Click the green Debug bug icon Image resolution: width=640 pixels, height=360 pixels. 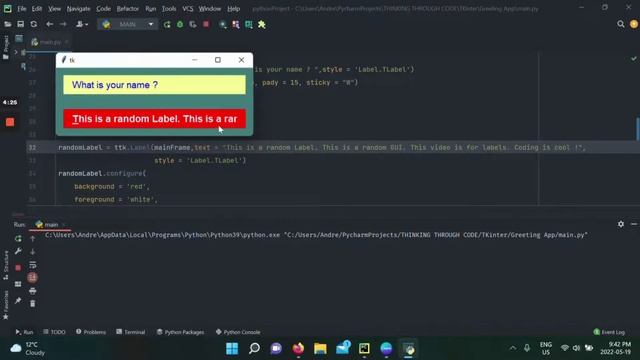(180, 24)
